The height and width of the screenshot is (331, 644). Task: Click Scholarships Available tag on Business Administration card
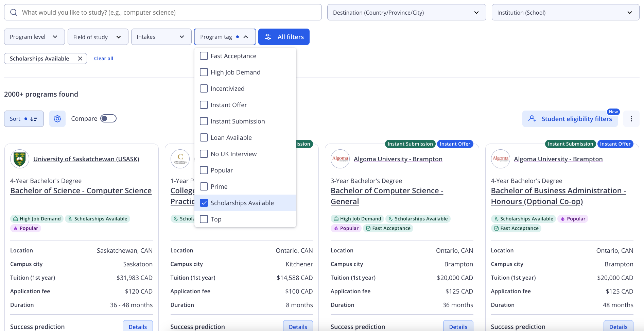pyautogui.click(x=523, y=219)
